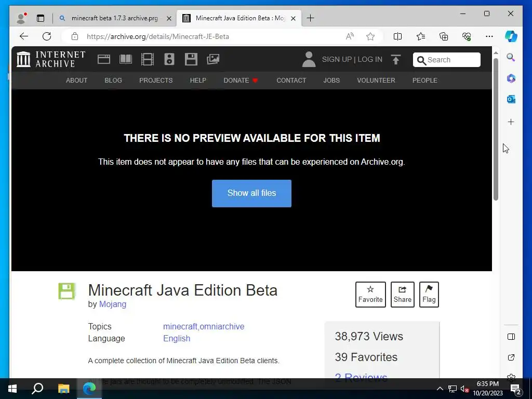Viewport: 532px width, 399px height.
Task: Open notification center icon
Action: (x=516, y=389)
